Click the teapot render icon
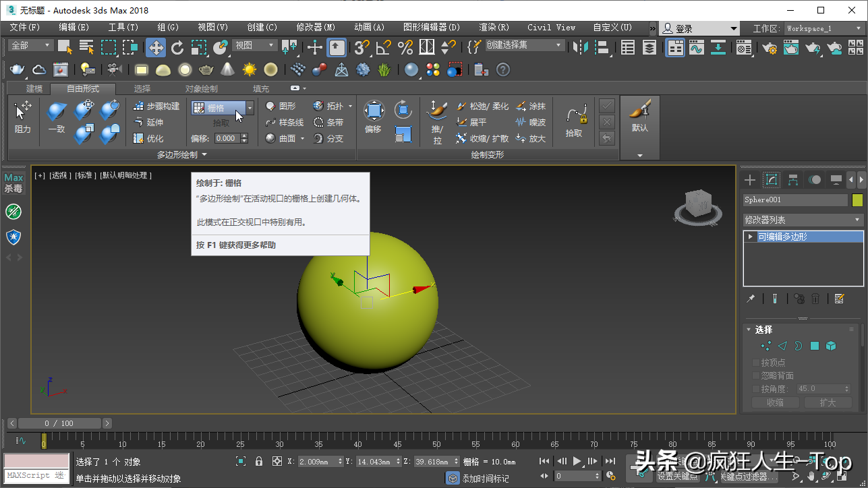Screen dimensions: 868x488 [x=18, y=69]
